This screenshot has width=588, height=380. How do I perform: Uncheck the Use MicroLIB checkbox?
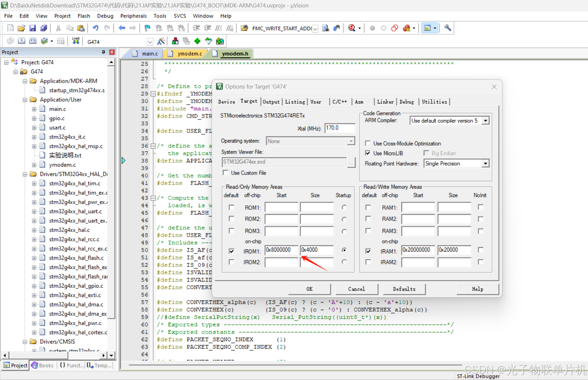[368, 153]
